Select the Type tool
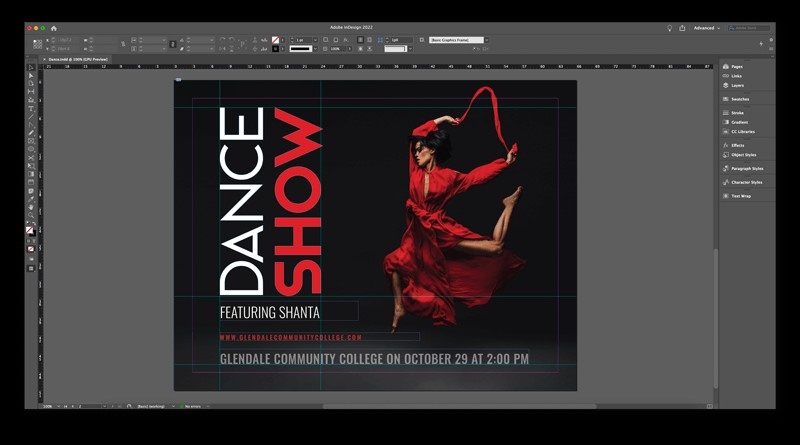800x445 pixels. click(x=31, y=109)
